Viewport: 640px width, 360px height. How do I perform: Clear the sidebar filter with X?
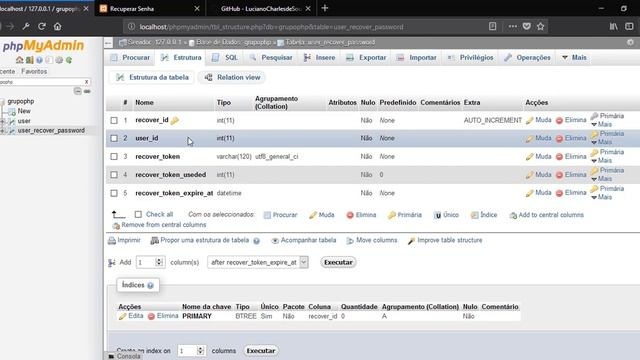[87, 82]
